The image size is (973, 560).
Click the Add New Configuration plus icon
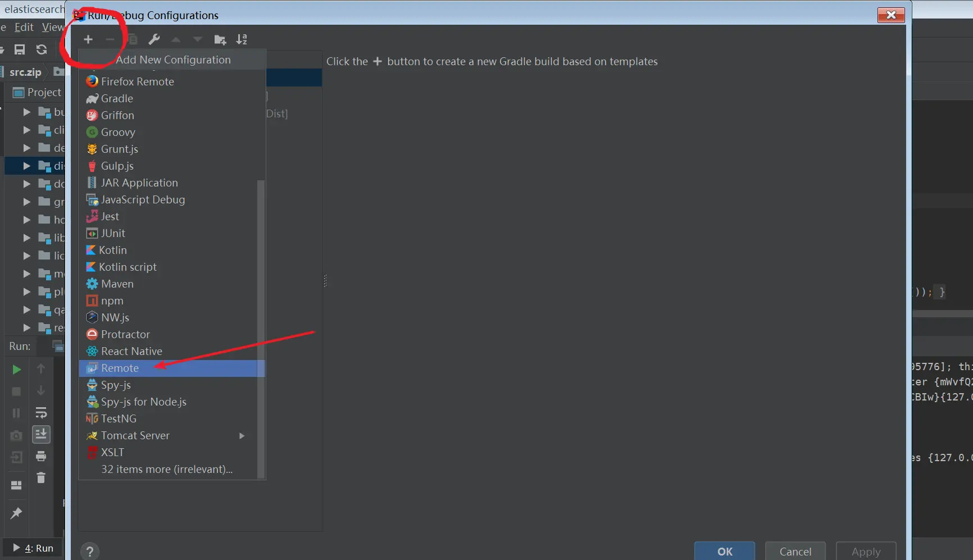point(88,39)
